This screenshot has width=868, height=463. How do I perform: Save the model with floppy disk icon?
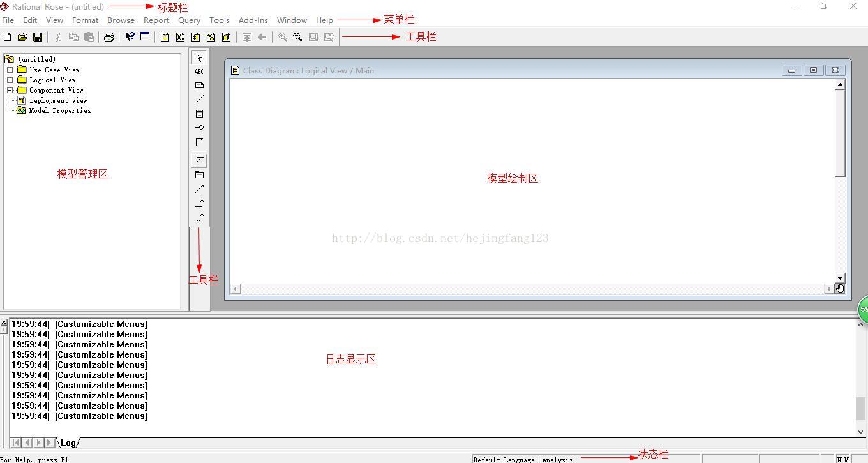click(38, 37)
